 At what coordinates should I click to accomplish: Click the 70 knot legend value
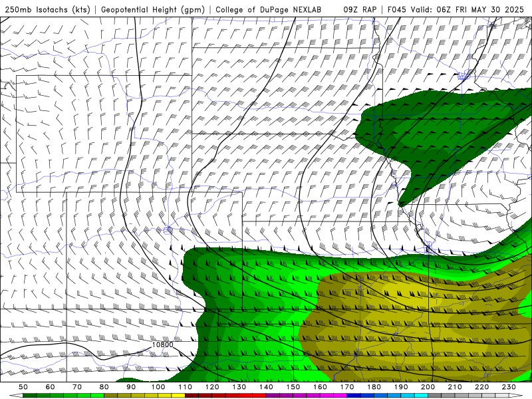[77, 387]
